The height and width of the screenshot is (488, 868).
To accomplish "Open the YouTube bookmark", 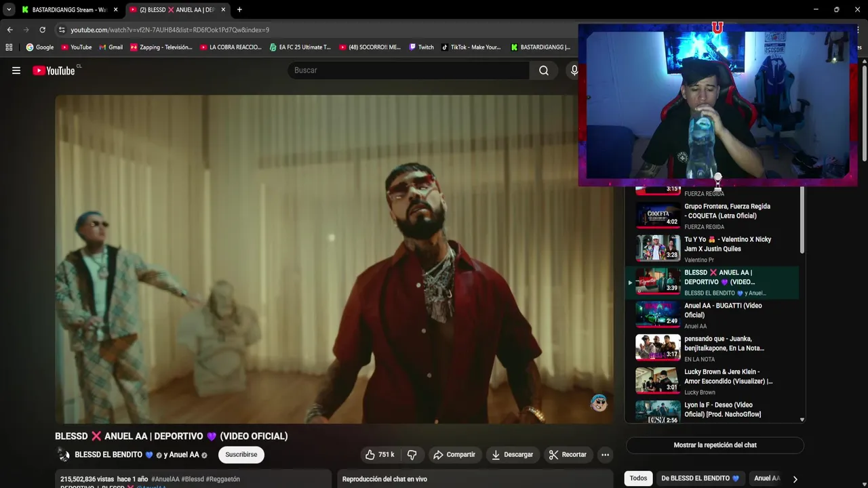I will pos(76,47).
